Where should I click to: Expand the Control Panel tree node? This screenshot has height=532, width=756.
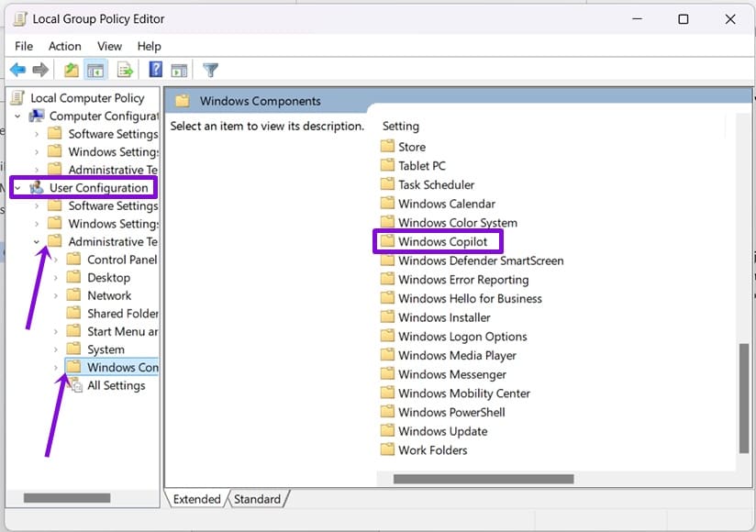pos(55,260)
